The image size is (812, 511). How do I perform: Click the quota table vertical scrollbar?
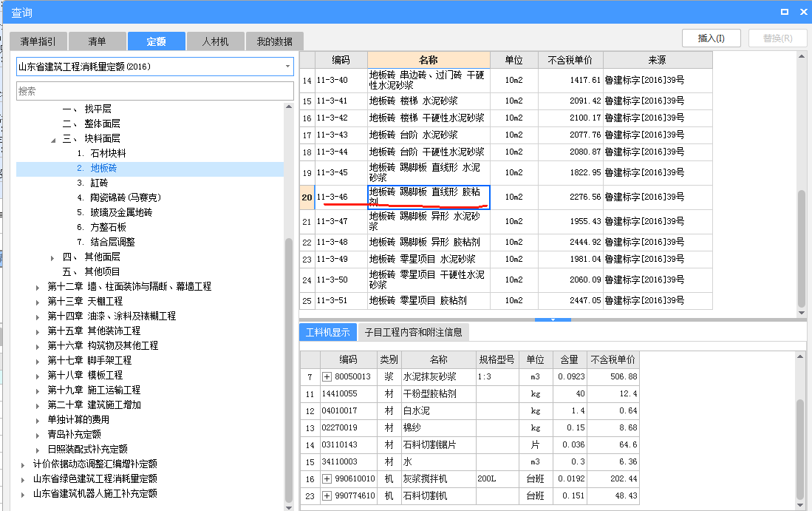click(802, 248)
